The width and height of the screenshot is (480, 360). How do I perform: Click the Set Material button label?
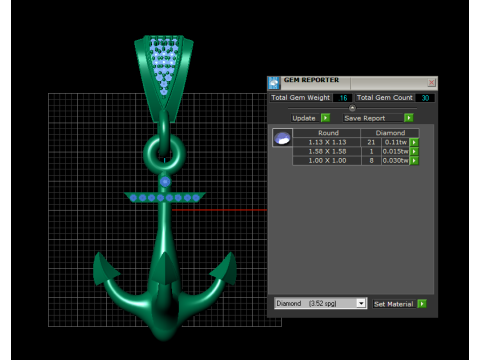[393, 304]
